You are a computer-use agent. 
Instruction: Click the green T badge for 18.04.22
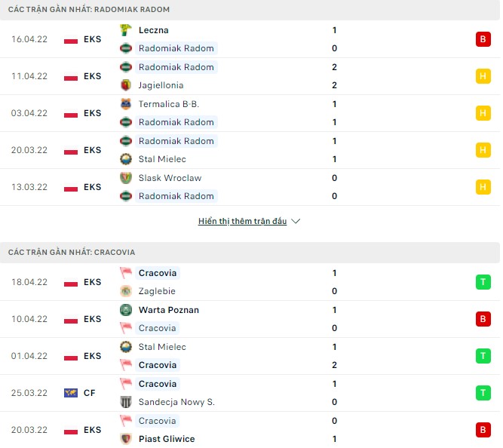(x=483, y=282)
